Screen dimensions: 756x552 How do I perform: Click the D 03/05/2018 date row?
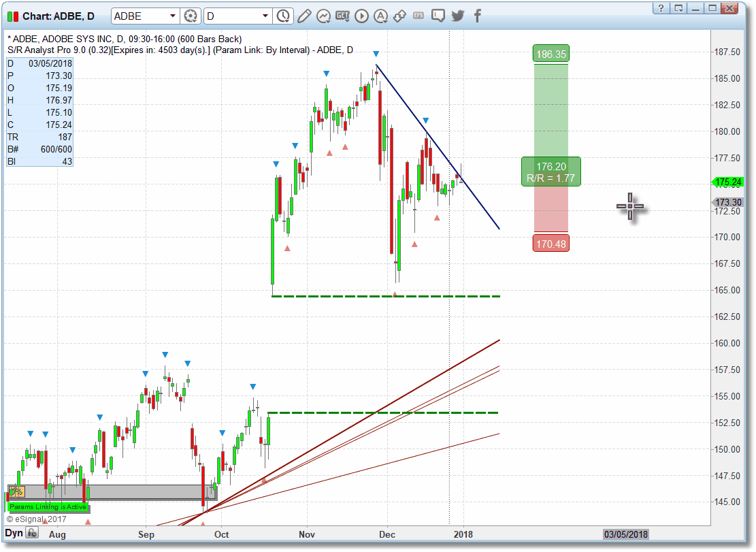39,63
